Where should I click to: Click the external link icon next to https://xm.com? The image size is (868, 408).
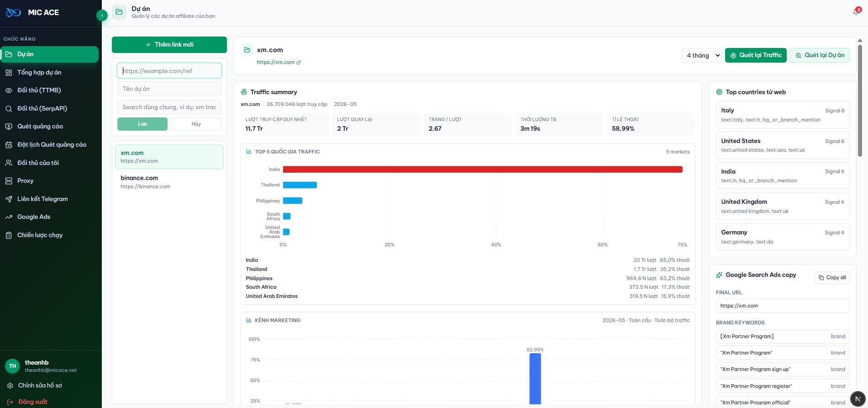click(299, 63)
